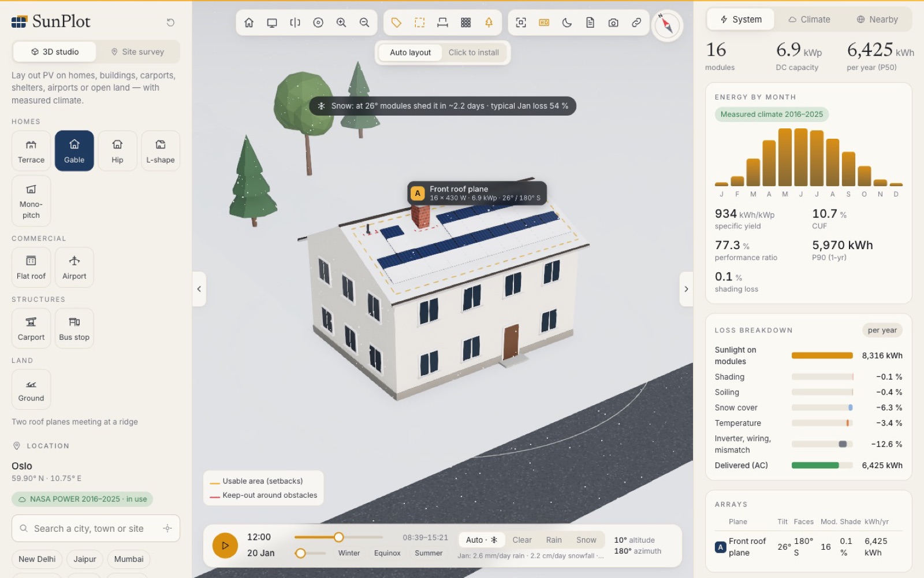Click the keep-out obstacle toolbar icon

443,23
